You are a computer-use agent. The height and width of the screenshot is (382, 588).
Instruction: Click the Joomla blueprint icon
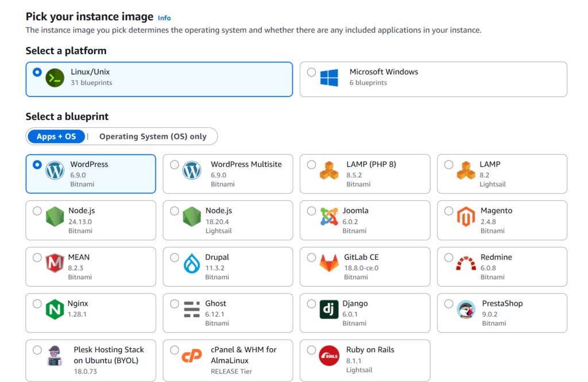[x=328, y=216]
